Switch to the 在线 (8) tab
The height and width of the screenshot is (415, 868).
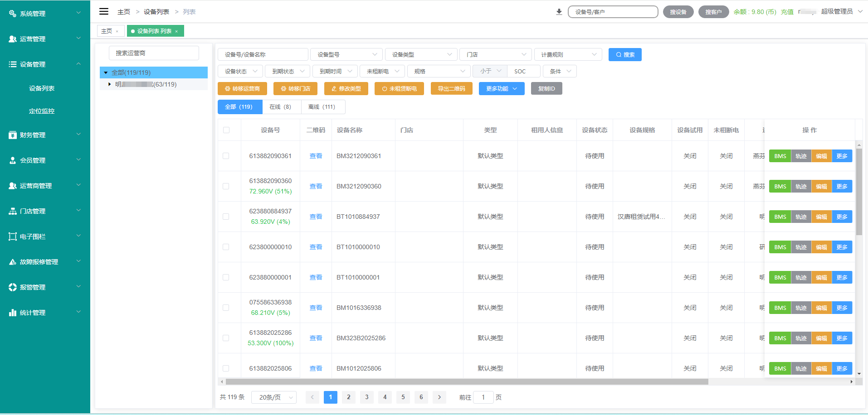(282, 107)
